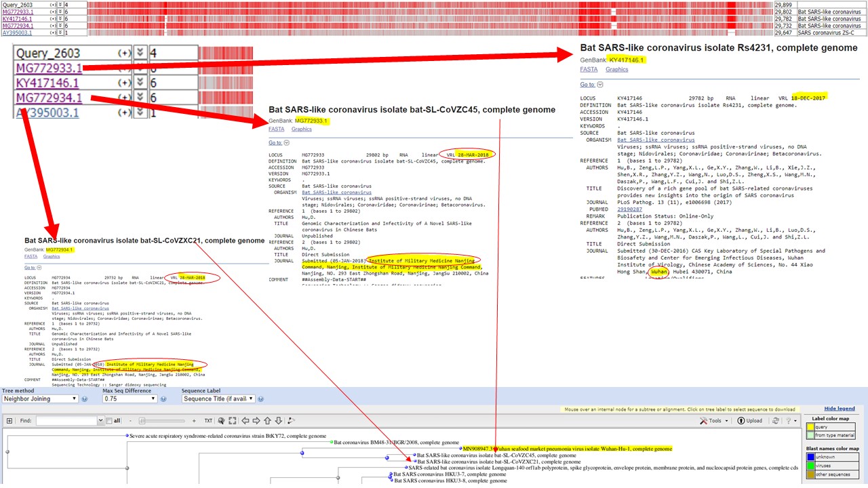
Task: Click the TXT text view icon
Action: point(208,421)
